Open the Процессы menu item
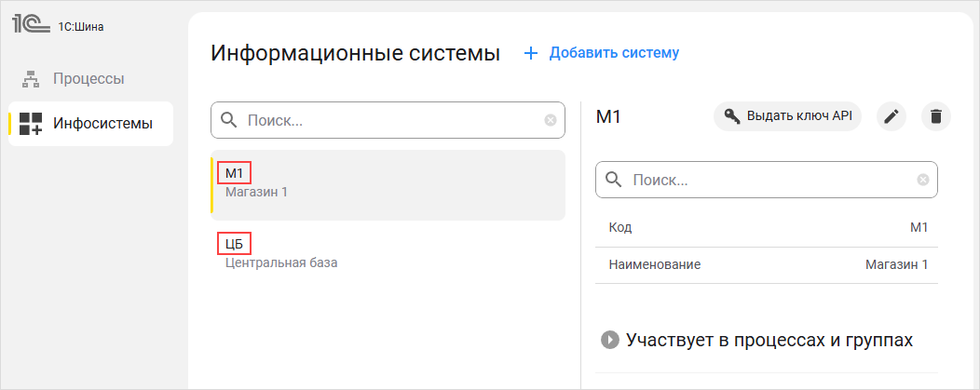This screenshot has width=980, height=390. click(x=88, y=79)
